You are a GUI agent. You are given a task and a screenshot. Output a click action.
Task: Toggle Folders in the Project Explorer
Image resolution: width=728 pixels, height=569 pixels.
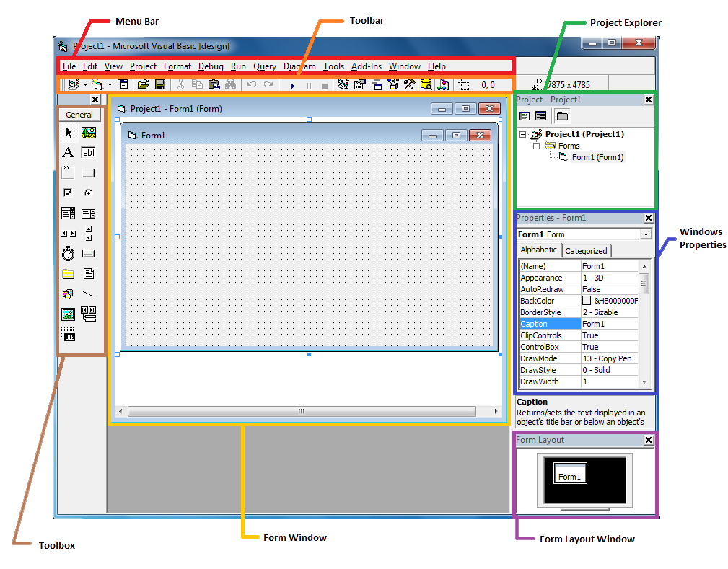[562, 116]
